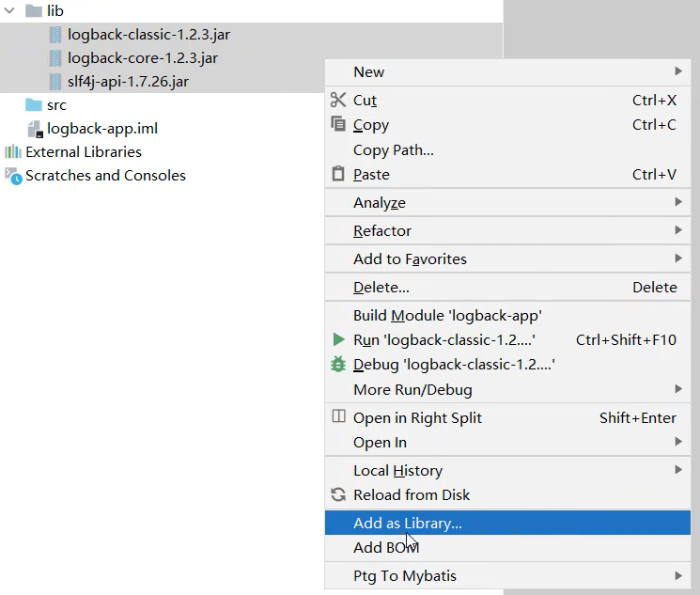This screenshot has width=700, height=595.
Task: Expand the Ptg To Mybatis submenu
Action: pos(677,575)
